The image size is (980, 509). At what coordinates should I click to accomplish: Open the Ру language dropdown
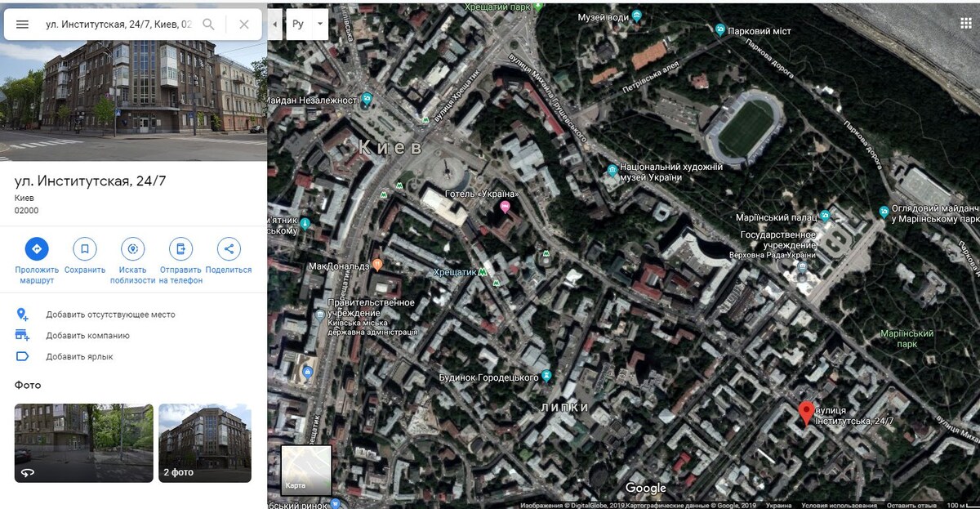(x=308, y=25)
